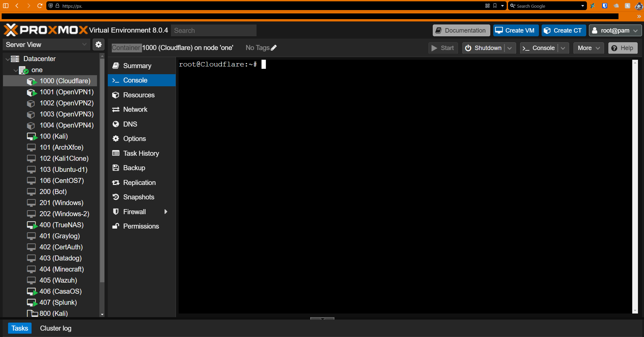Click Create CT

click(x=563, y=31)
